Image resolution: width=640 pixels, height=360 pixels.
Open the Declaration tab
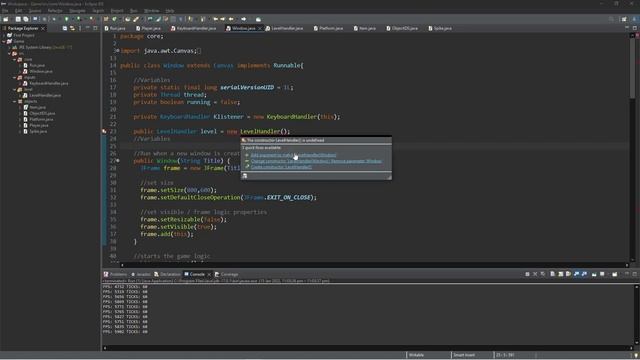(167, 274)
